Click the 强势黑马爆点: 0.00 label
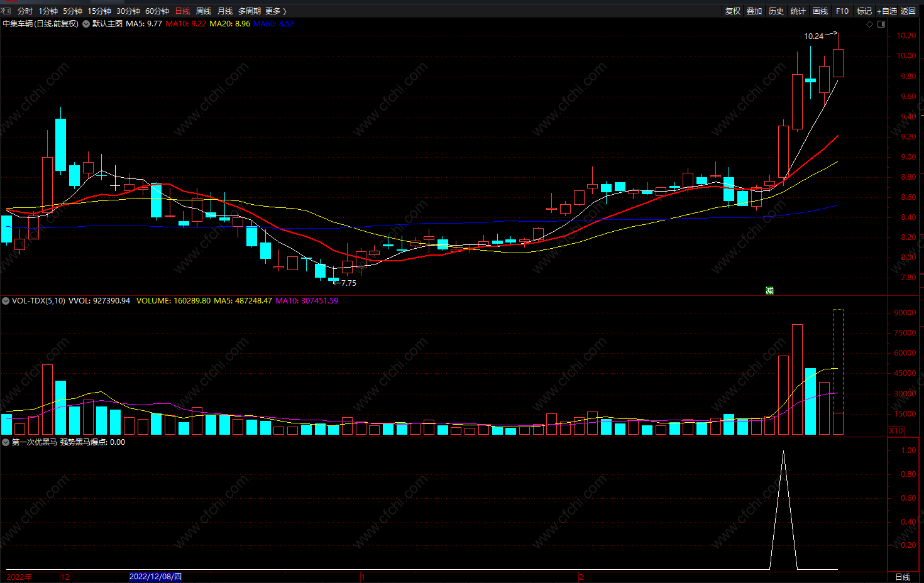Viewport: 924px width, 583px height. coord(92,442)
